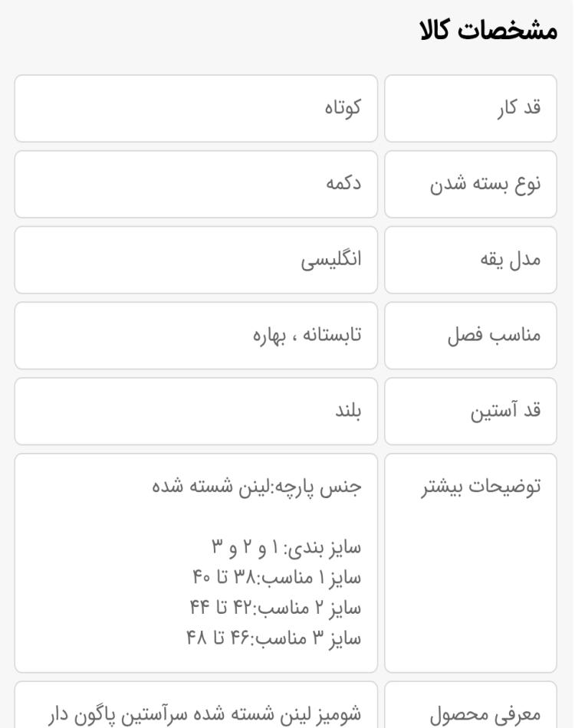Click the سایز ۱ مناسب:۳۸ تا ۴۰ line
Screen dimensions: 575x728
(x=277, y=578)
